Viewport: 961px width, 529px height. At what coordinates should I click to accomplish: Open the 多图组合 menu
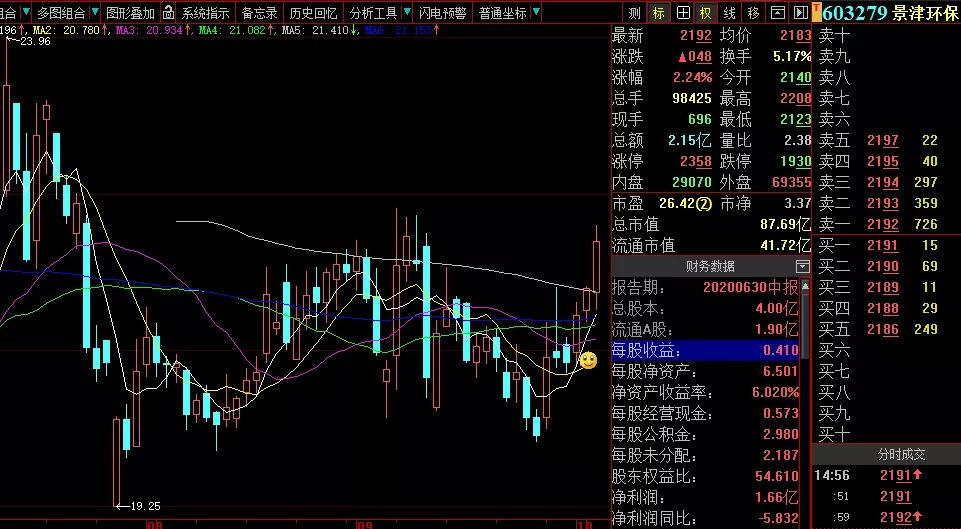pyautogui.click(x=61, y=13)
